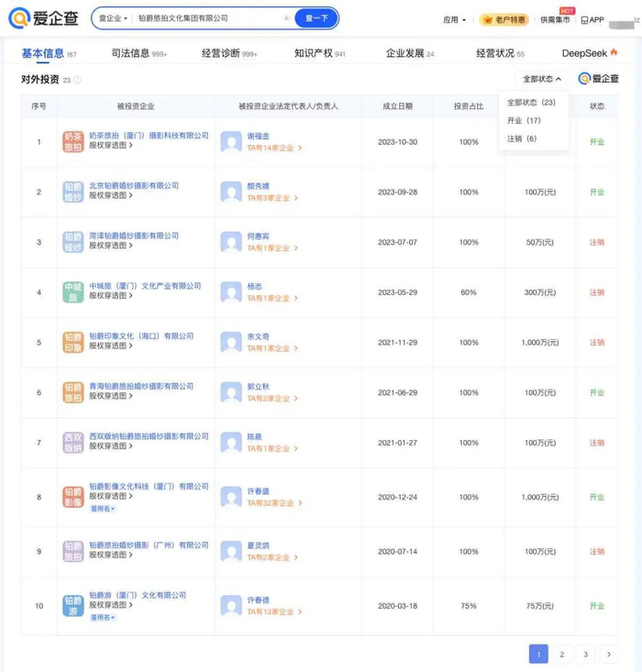
Task: Open TA有13家企业 link
Action: click(274, 612)
